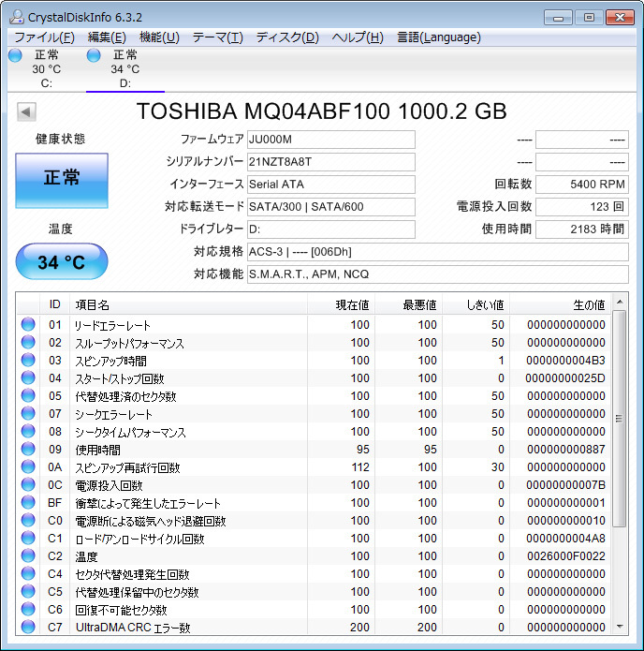The height and width of the screenshot is (651, 644).
Task: Select raw value 000000000887
Action: (x=566, y=450)
